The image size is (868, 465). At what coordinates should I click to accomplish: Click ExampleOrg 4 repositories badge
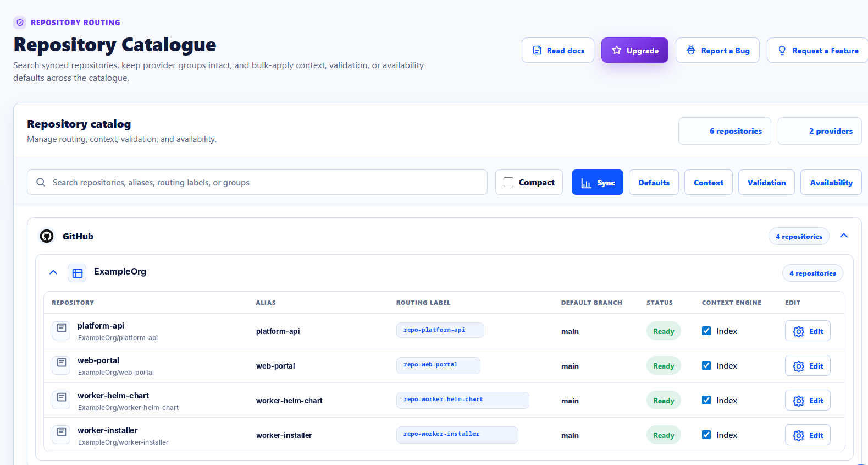[x=812, y=273]
